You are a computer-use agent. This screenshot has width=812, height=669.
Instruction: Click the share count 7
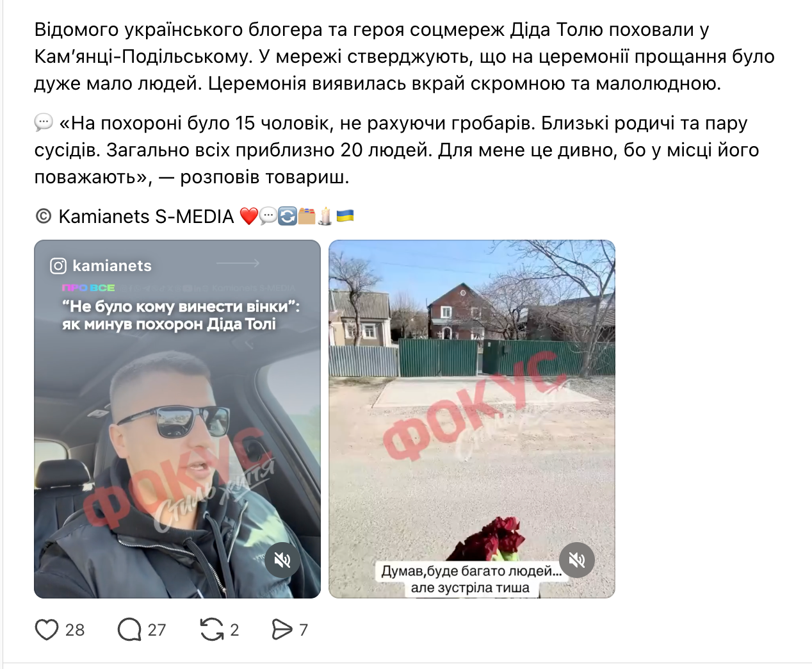click(x=304, y=630)
